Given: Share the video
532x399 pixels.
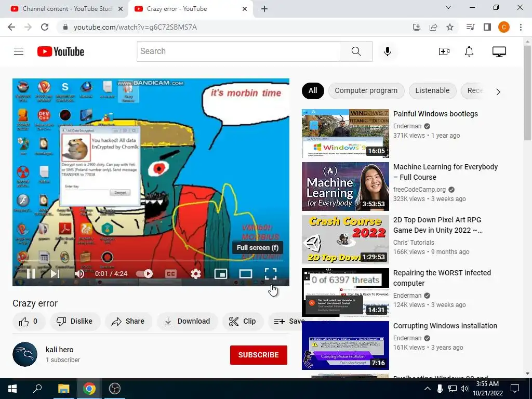Looking at the screenshot, I should click(x=128, y=321).
